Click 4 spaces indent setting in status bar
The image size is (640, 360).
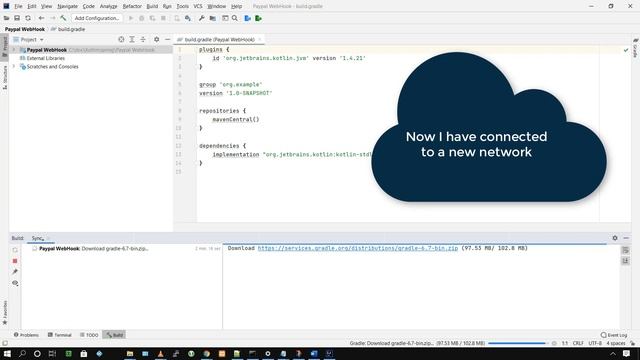coord(616,343)
